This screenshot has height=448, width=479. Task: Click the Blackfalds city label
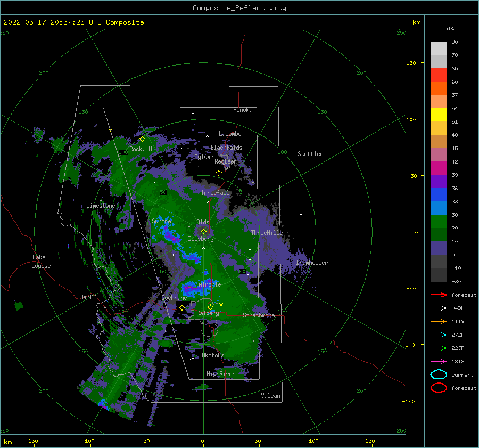tap(226, 148)
